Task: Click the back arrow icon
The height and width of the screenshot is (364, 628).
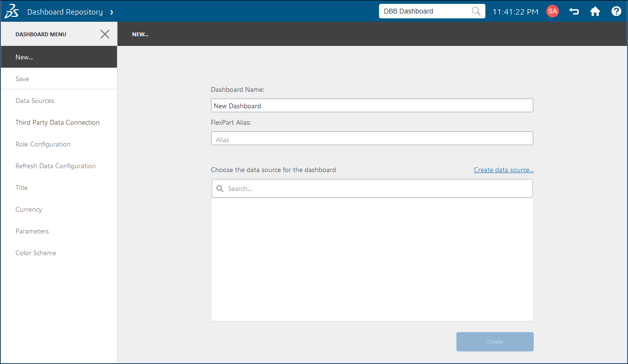Action: pos(574,11)
